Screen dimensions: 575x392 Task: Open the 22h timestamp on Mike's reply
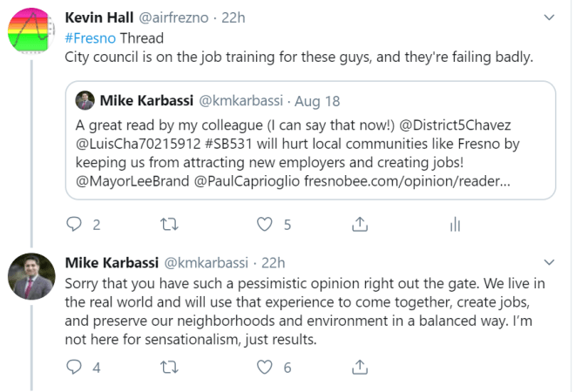(x=273, y=262)
